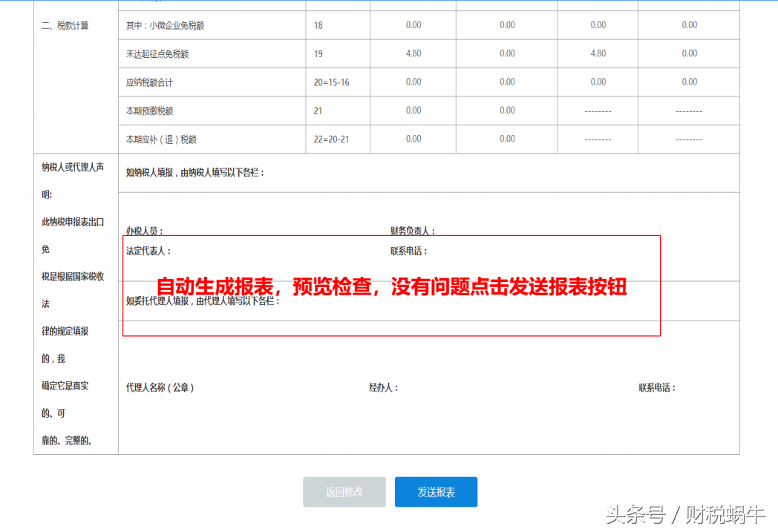Click the 4.80 value in row 19
The width and height of the screenshot is (778, 532).
(x=413, y=53)
